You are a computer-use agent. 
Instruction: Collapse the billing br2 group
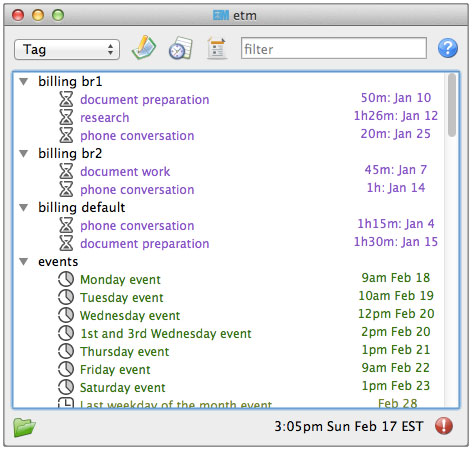(x=23, y=153)
